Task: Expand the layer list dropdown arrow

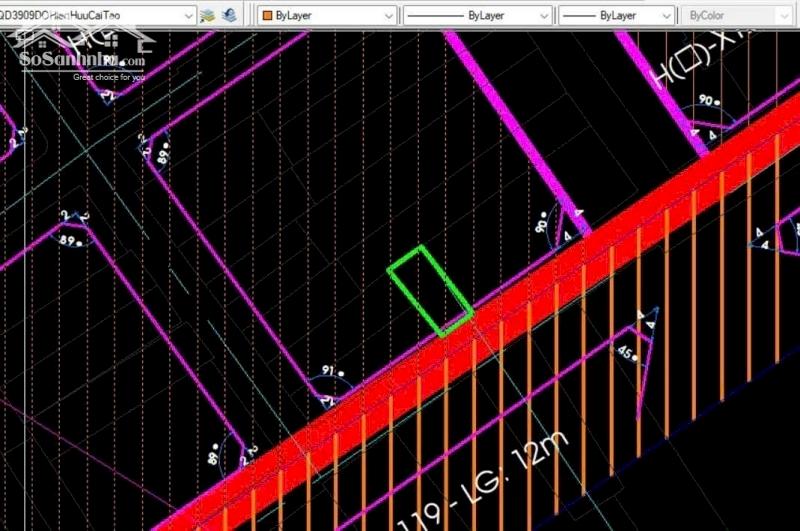Action: tap(188, 15)
